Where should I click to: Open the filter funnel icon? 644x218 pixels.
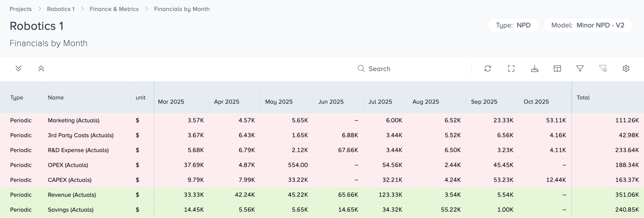pyautogui.click(x=580, y=69)
